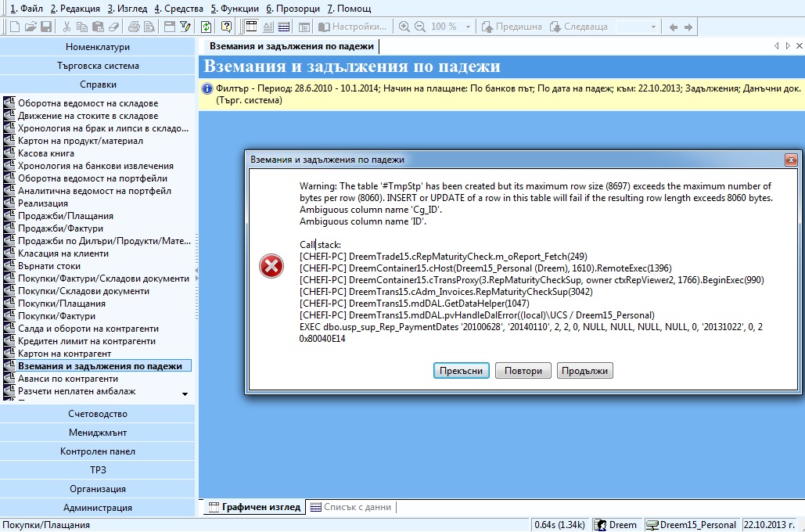Select Касова книга report in list
The image size is (805, 532).
click(x=45, y=153)
